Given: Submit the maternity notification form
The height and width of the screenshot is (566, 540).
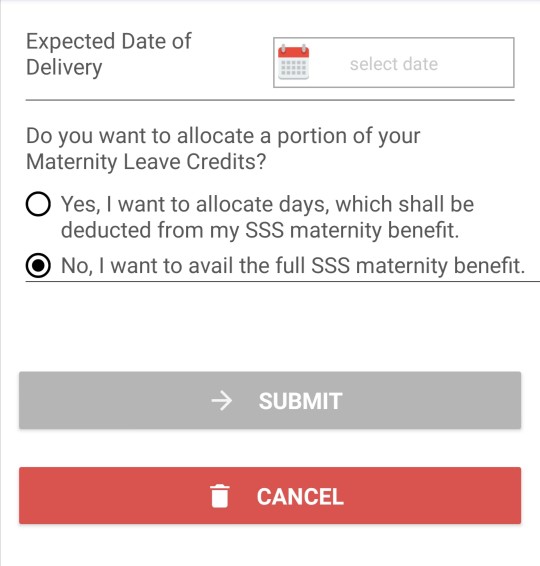Looking at the screenshot, I should (x=270, y=400).
